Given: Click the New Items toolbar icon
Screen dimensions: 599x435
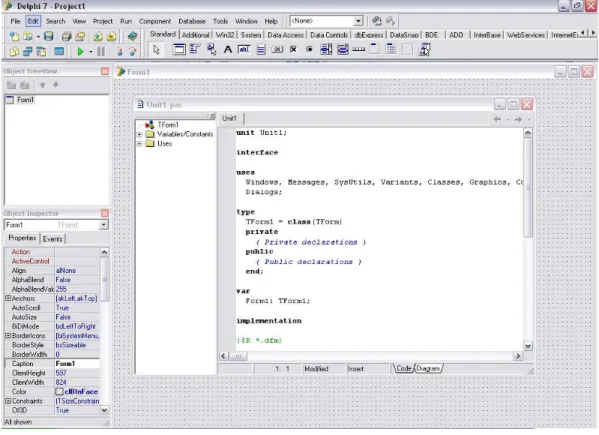Looking at the screenshot, I should click(x=14, y=36).
